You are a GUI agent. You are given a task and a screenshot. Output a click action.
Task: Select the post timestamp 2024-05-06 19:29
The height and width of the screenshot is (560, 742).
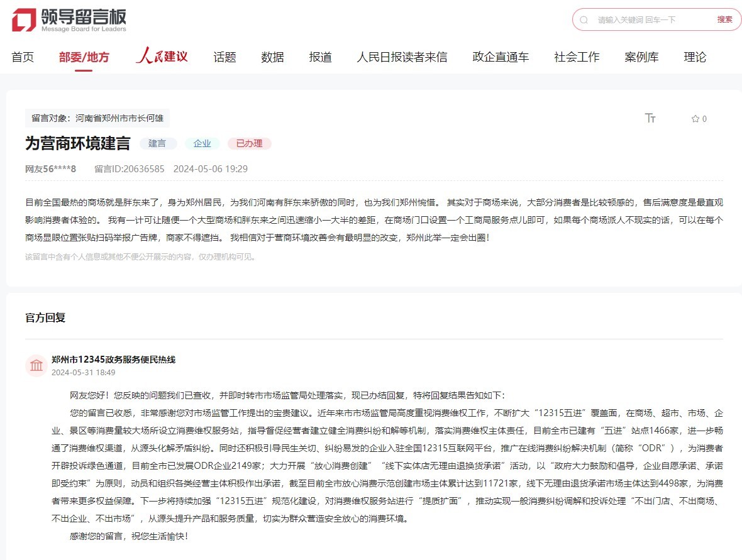(211, 169)
